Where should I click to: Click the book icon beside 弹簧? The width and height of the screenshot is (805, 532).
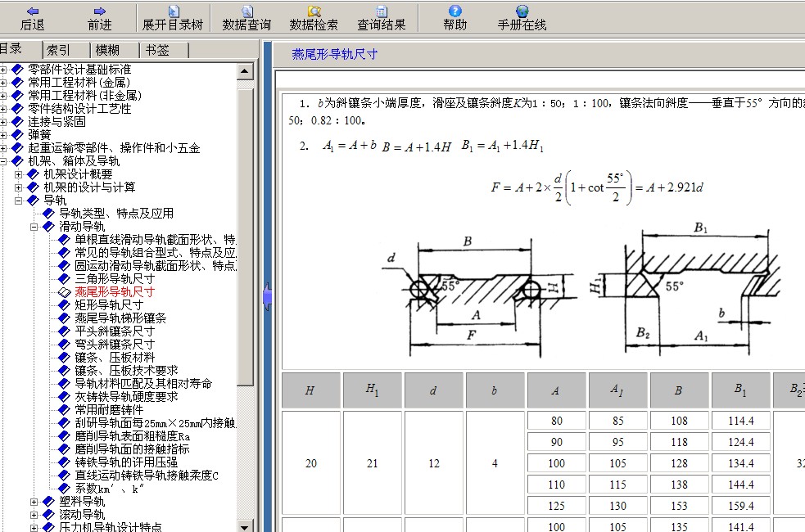coord(17,134)
